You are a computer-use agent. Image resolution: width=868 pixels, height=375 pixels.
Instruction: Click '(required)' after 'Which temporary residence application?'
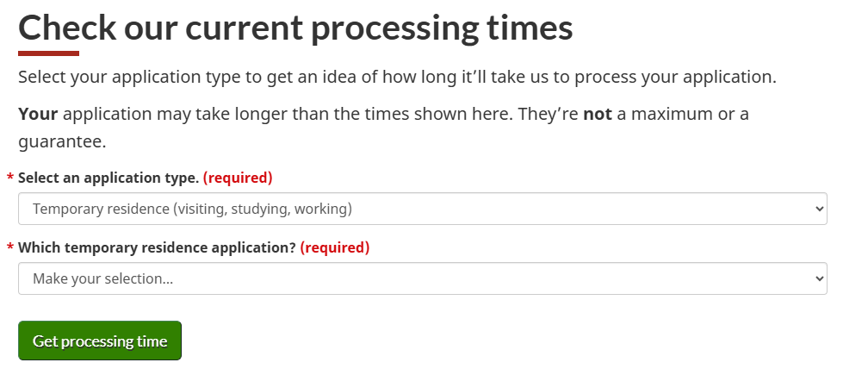(335, 247)
